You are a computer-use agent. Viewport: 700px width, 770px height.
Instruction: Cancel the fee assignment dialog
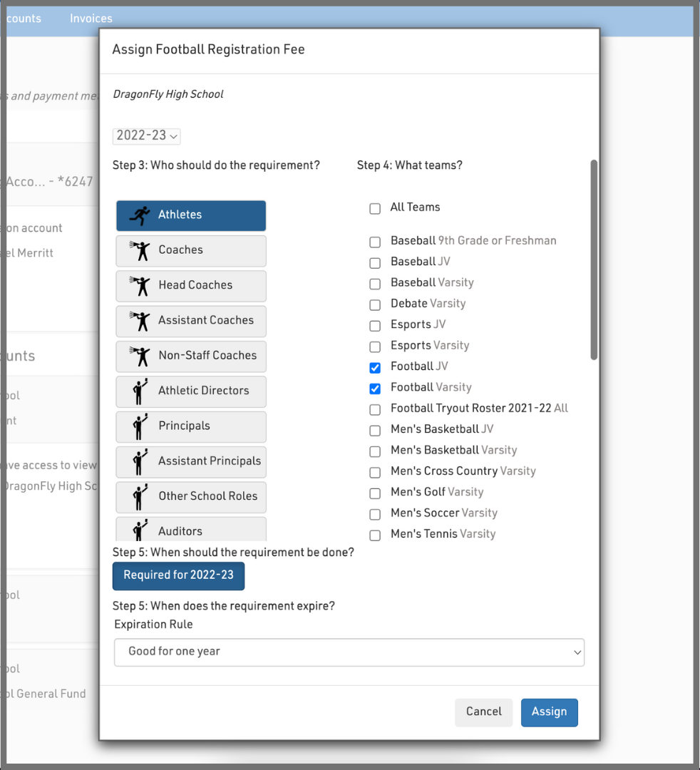coord(483,712)
